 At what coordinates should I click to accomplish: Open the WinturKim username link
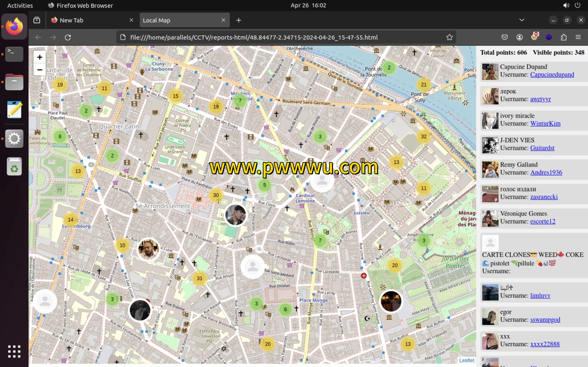[x=545, y=124]
